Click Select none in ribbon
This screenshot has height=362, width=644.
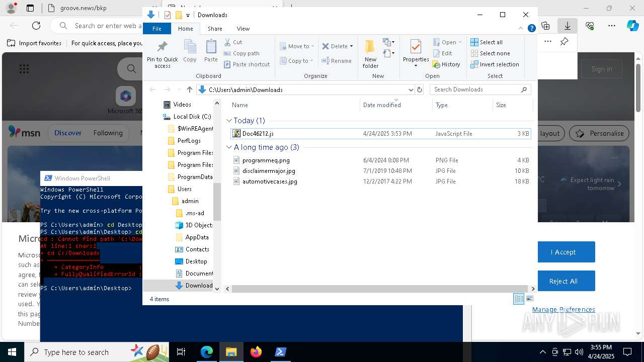(490, 53)
